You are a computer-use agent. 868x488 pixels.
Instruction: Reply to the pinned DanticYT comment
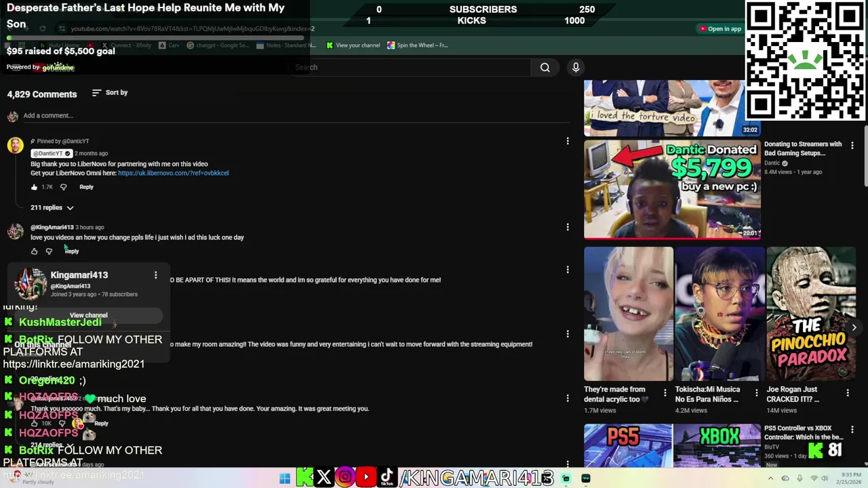click(86, 187)
